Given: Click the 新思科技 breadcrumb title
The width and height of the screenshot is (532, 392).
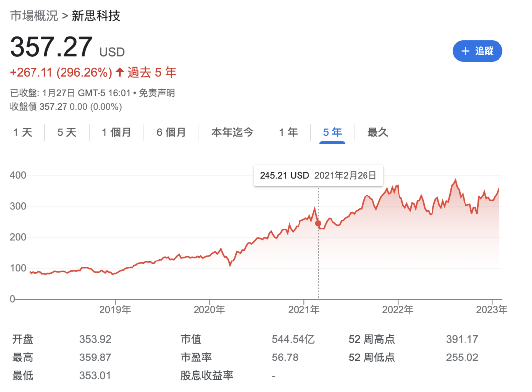Looking at the screenshot, I should pos(96,16).
